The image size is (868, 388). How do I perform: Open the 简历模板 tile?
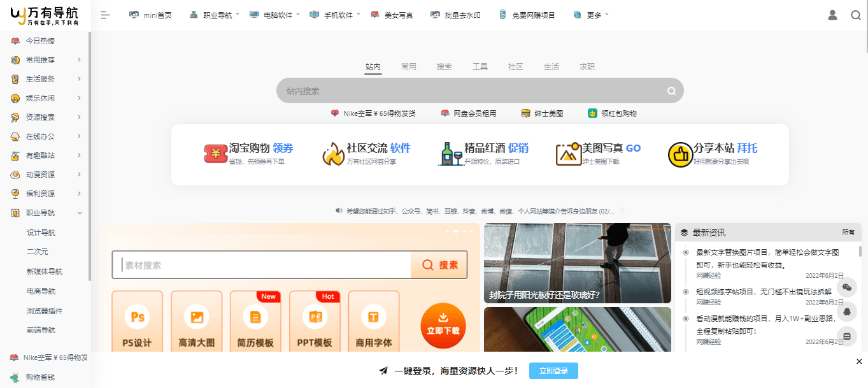point(255,322)
